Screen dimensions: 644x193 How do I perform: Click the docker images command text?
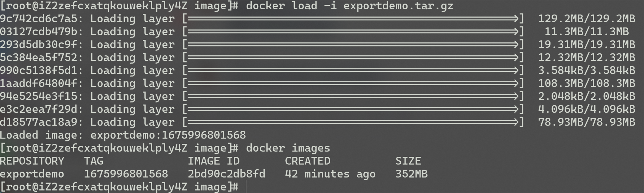[288, 148]
